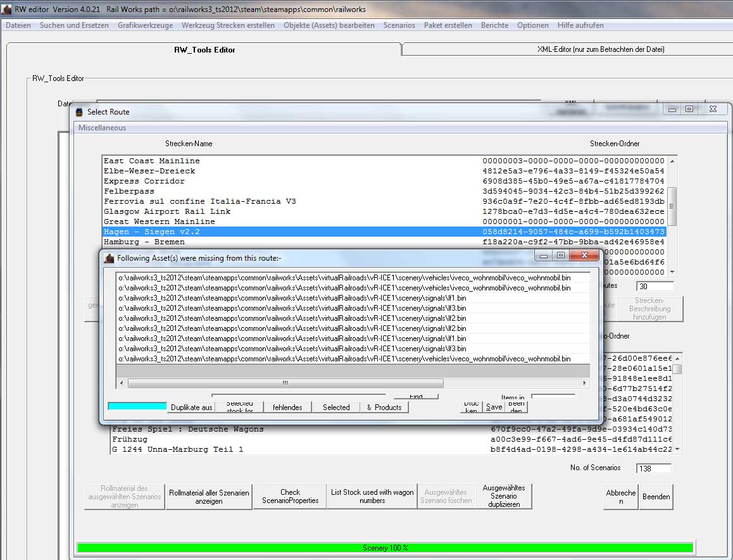This screenshot has width=733, height=560.
Task: Click the RW editor title bar icon
Action: pos(6,9)
